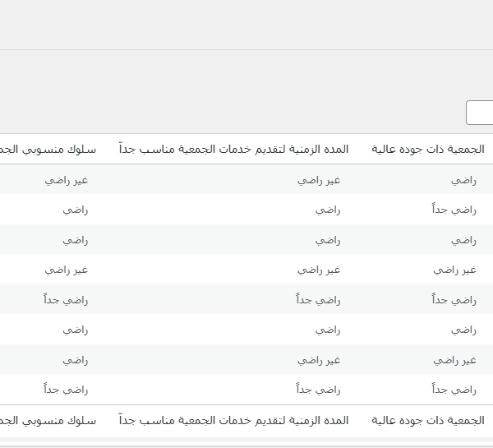Select fifth row's 'راضي جداً' under 'الجمعية ذات جوده عالية'
The height and width of the screenshot is (448, 493).
pyautogui.click(x=454, y=300)
